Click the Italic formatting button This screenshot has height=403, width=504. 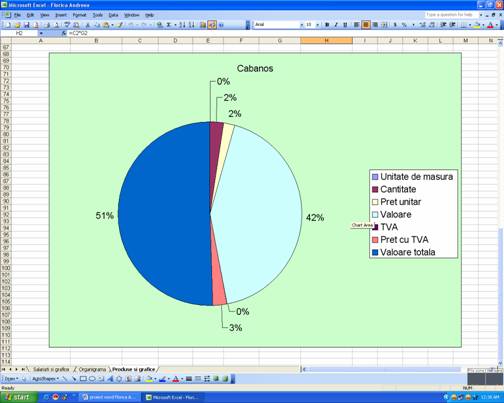(336, 25)
